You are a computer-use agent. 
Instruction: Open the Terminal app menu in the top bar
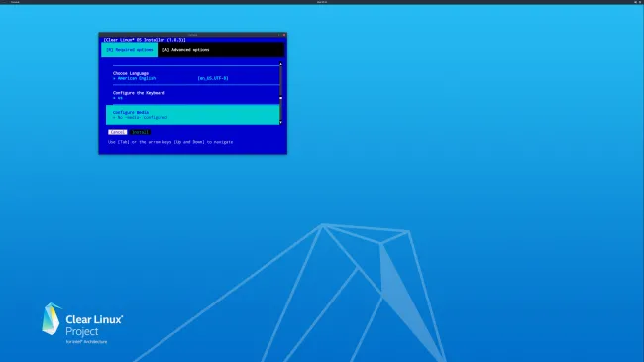15,2
